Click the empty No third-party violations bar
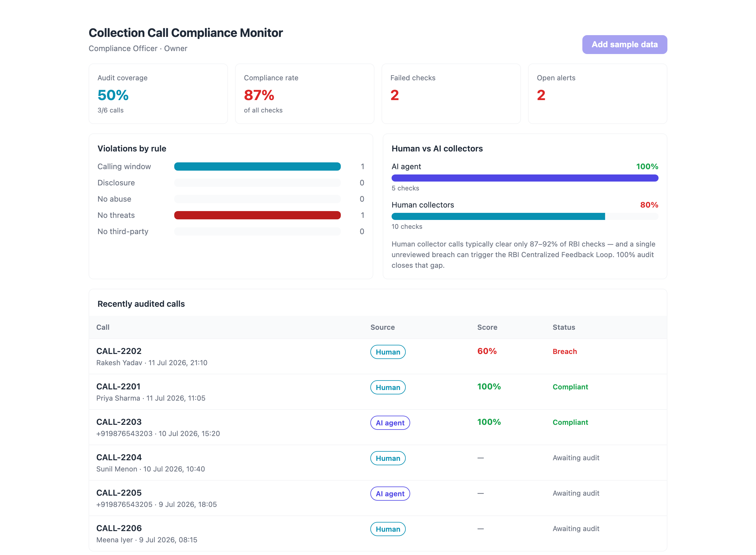Screen dimensions: 756x555 click(x=257, y=231)
